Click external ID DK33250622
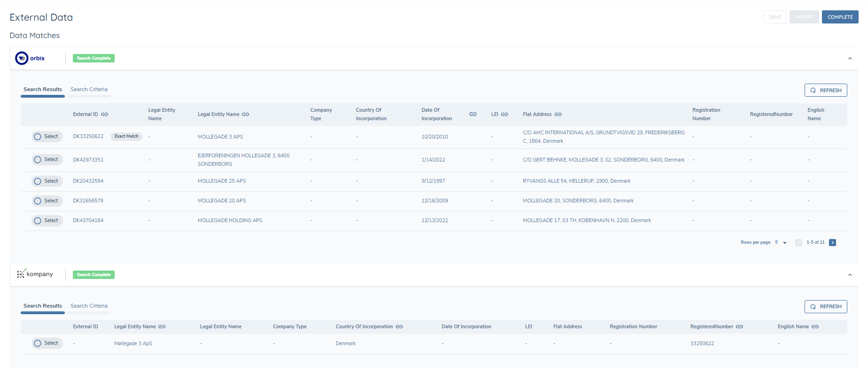Image resolution: width=868 pixels, height=379 pixels. pos(88,137)
